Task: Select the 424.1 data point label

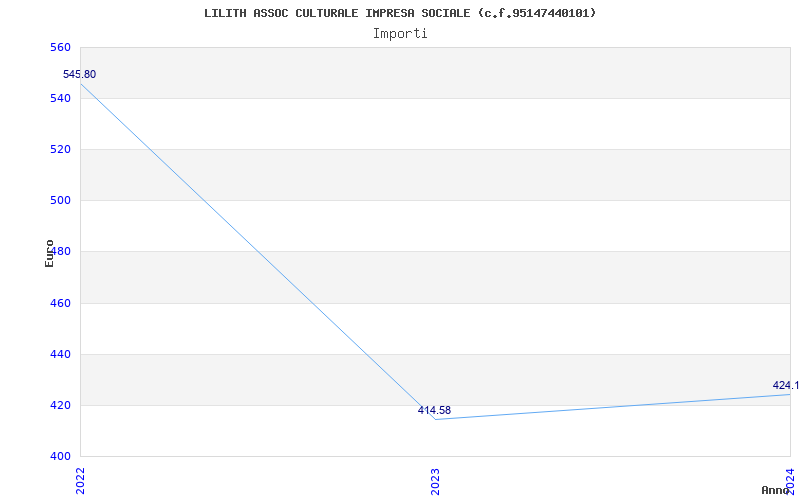Action: pyautogui.click(x=786, y=385)
